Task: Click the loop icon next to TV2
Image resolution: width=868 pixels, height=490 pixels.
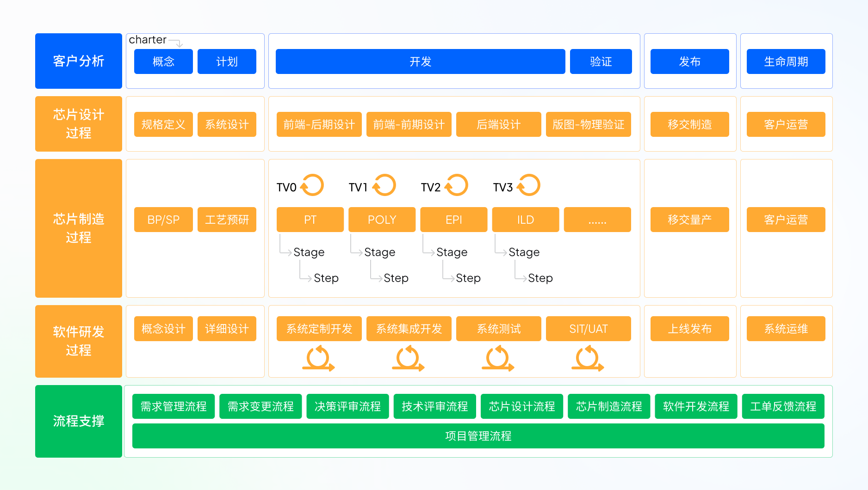Action: [457, 185]
